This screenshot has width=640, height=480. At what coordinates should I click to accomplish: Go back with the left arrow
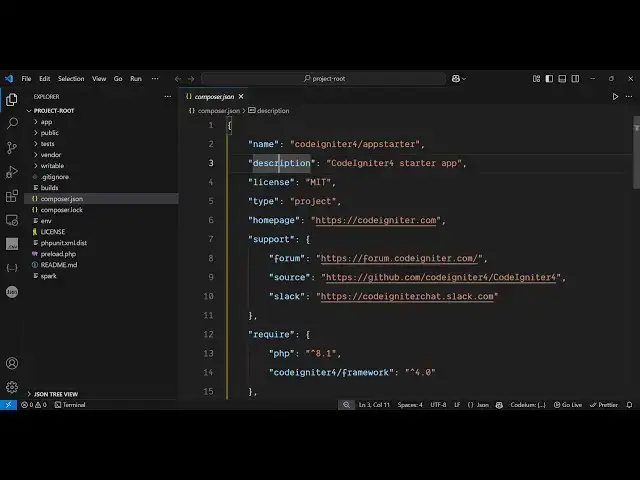(178, 79)
